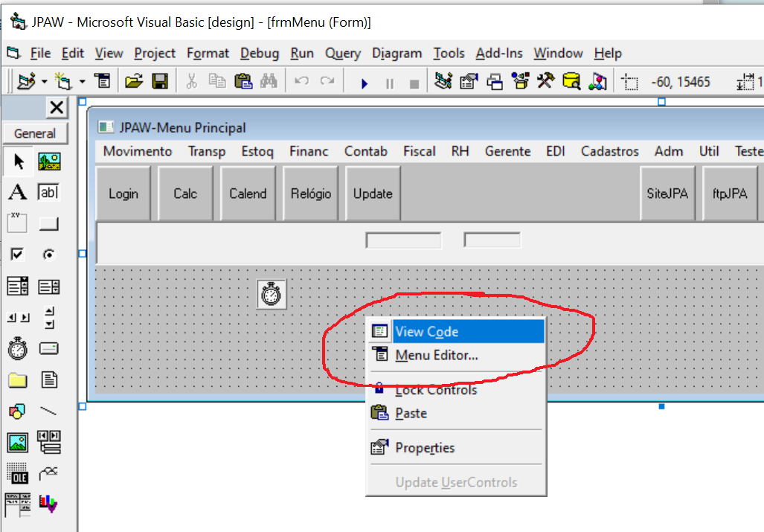
Task: Open the Form Layout Window icon
Action: pyautogui.click(x=495, y=81)
